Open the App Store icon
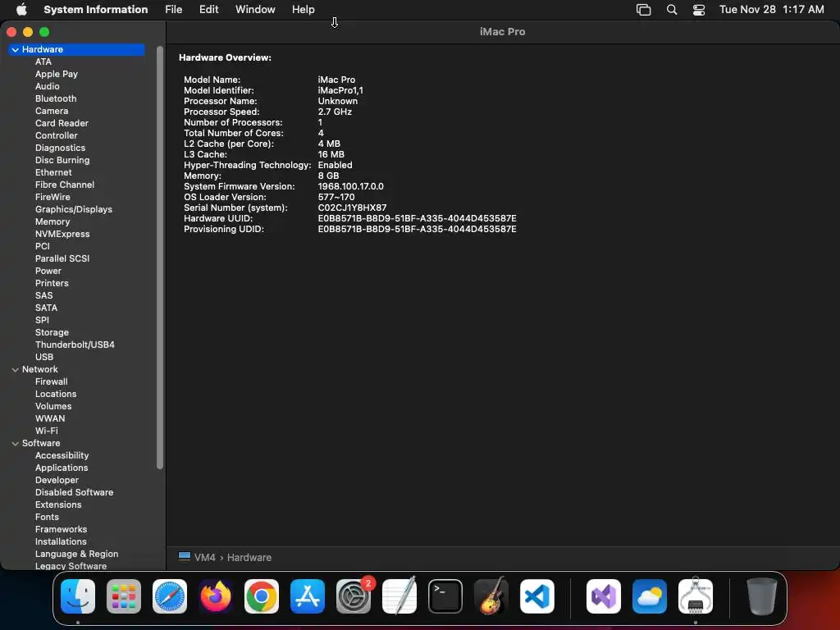 click(x=308, y=596)
